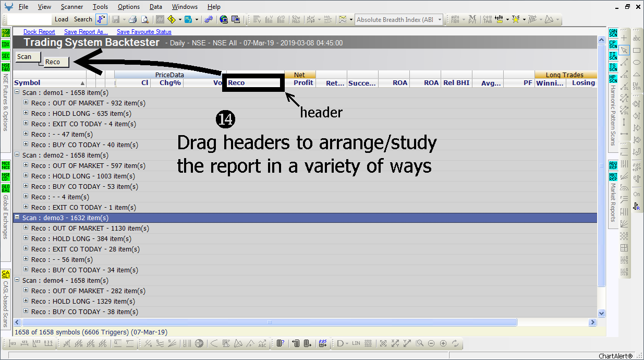Click the GLOBAL exchanges icon
Image resolution: width=644 pixels, height=360 pixels.
pos(6,188)
